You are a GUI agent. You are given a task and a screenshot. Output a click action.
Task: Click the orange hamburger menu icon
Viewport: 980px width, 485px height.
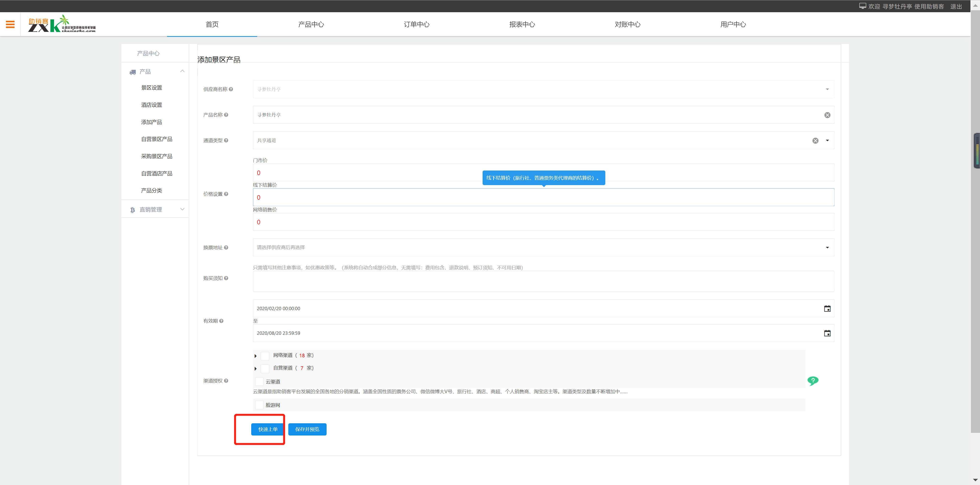point(10,24)
